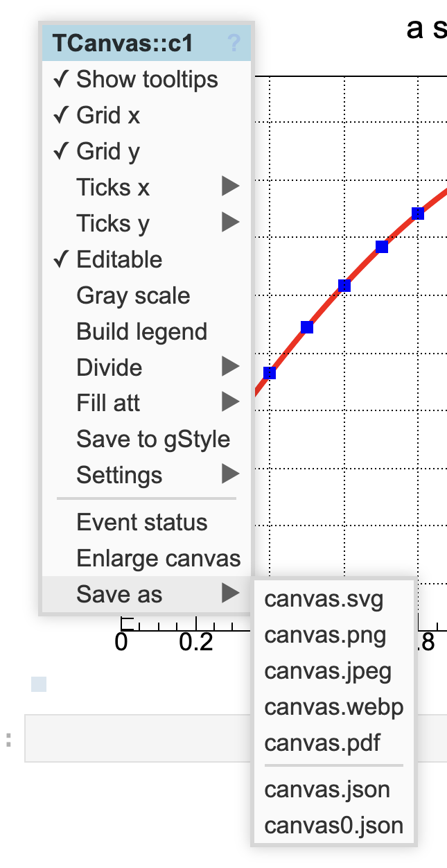The height and width of the screenshot is (868, 447).
Task: Turn off the Grid y option
Action: pos(107,152)
